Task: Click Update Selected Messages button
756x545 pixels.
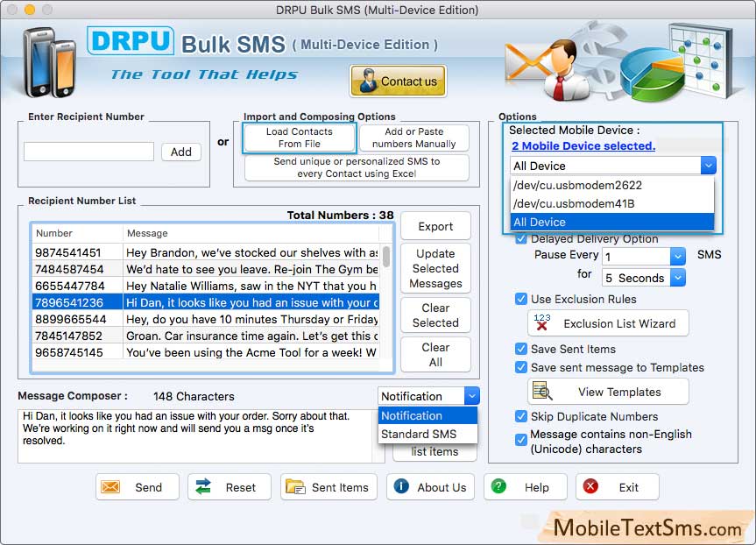Action: click(435, 268)
